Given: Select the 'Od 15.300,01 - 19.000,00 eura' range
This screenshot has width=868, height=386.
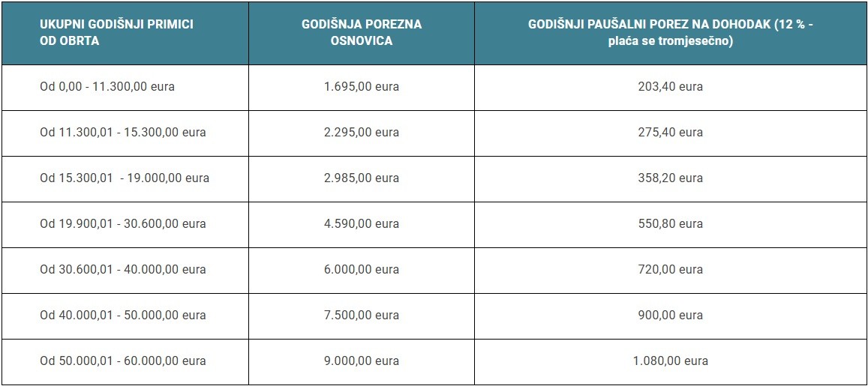Looking at the screenshot, I should 125,178.
